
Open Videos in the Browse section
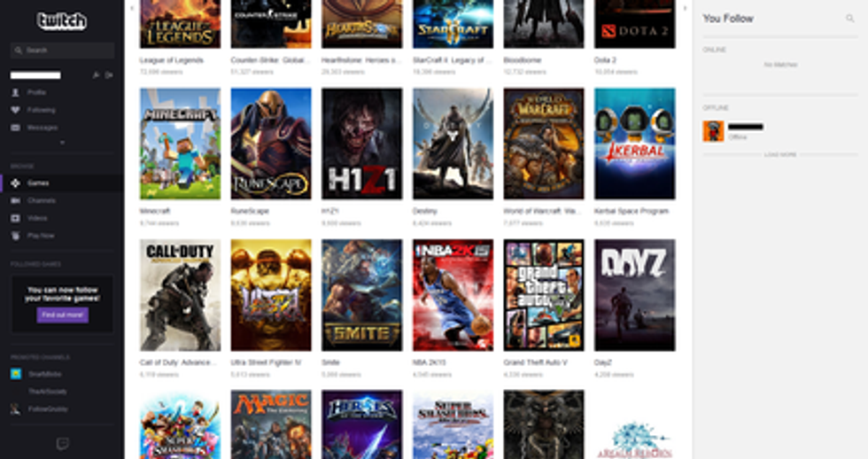(x=36, y=218)
